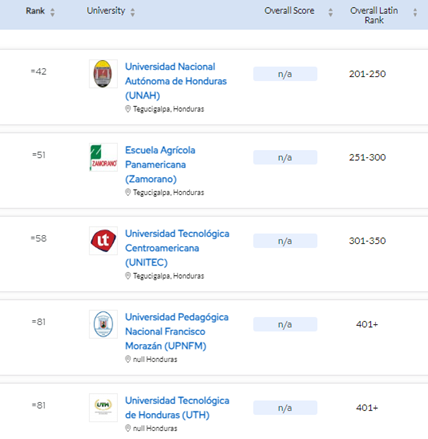This screenshot has height=439, width=428.
Task: Click the location pin under Zamorano
Action: tap(128, 192)
